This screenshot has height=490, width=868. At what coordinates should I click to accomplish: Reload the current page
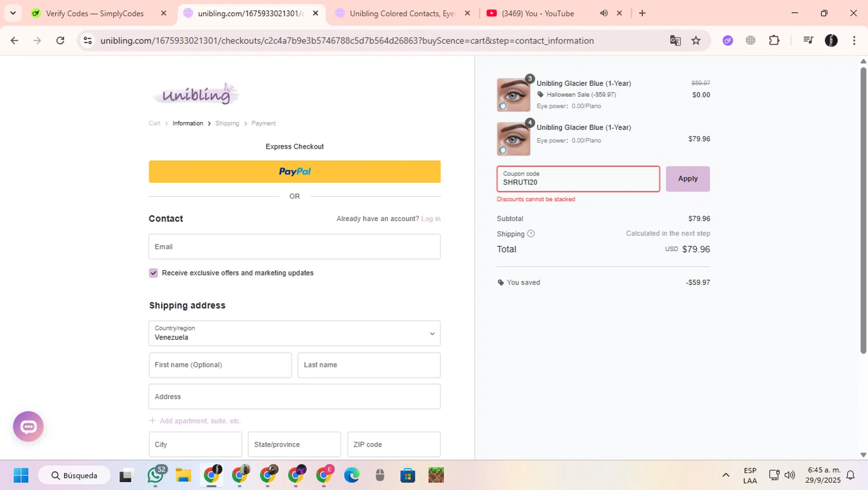pos(60,40)
